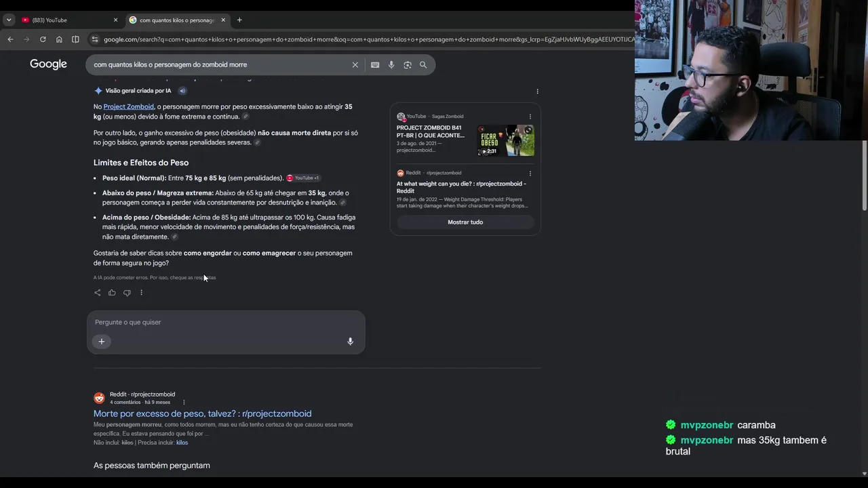Add attachment with the plus button
Viewport: 868px width, 488px height.
coord(102,342)
